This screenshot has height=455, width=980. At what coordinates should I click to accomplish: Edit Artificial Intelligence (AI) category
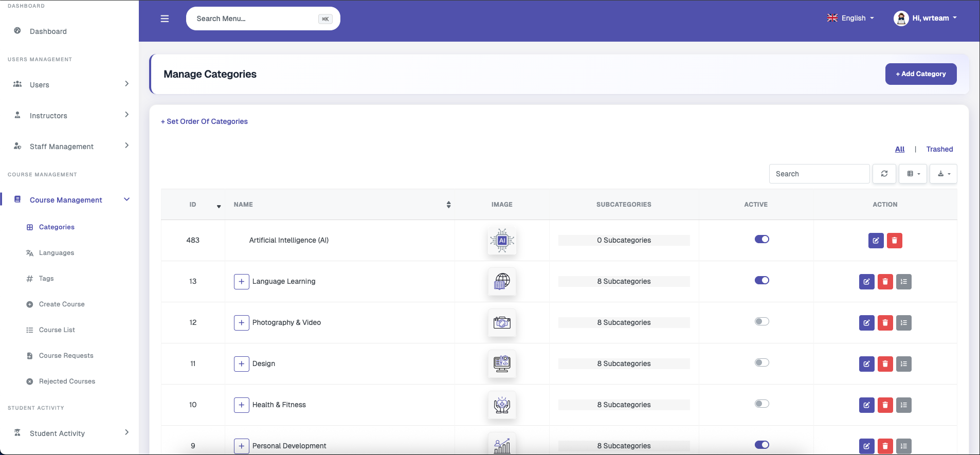click(x=876, y=241)
